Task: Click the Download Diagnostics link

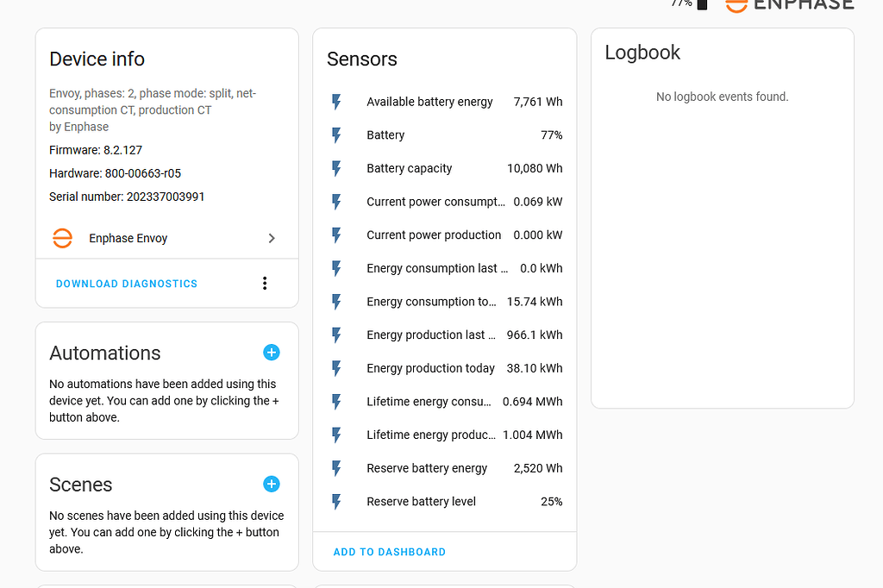Action: (x=126, y=283)
